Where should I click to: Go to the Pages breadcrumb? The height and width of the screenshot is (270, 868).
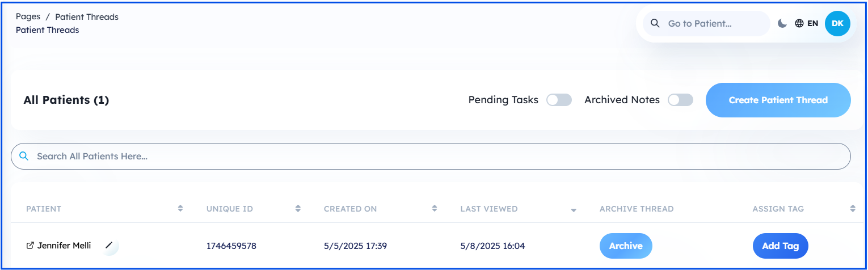coord(28,16)
